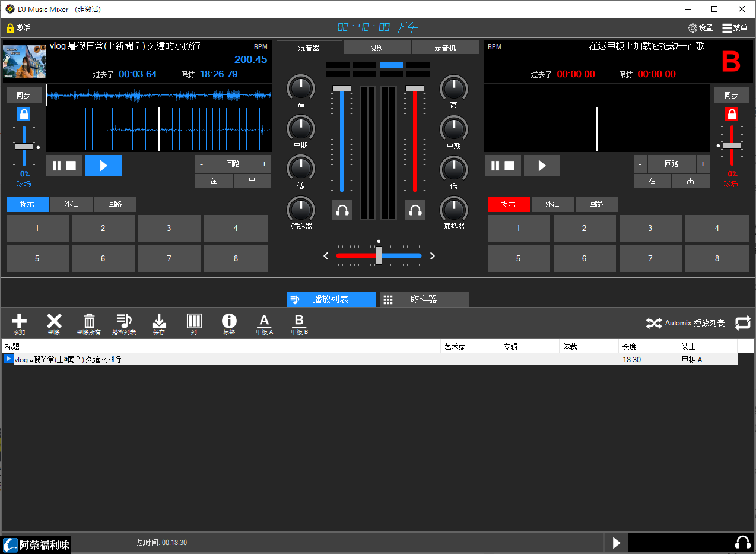Click the headphone cue icon under the blue fader
The image size is (756, 554).
click(x=342, y=210)
